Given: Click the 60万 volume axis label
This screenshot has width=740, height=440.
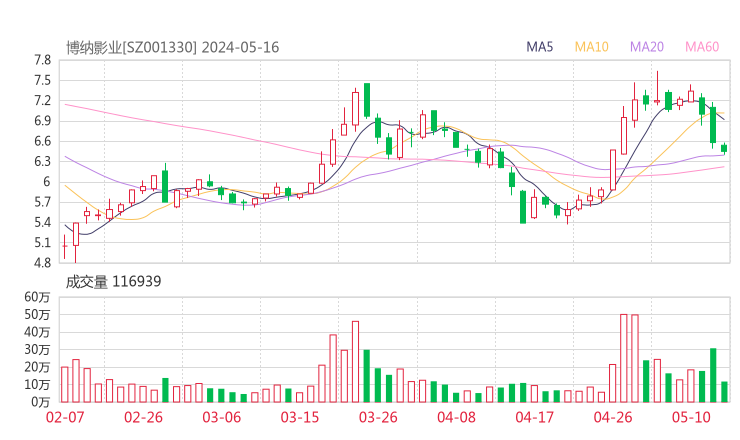Looking at the screenshot, I should [37, 297].
